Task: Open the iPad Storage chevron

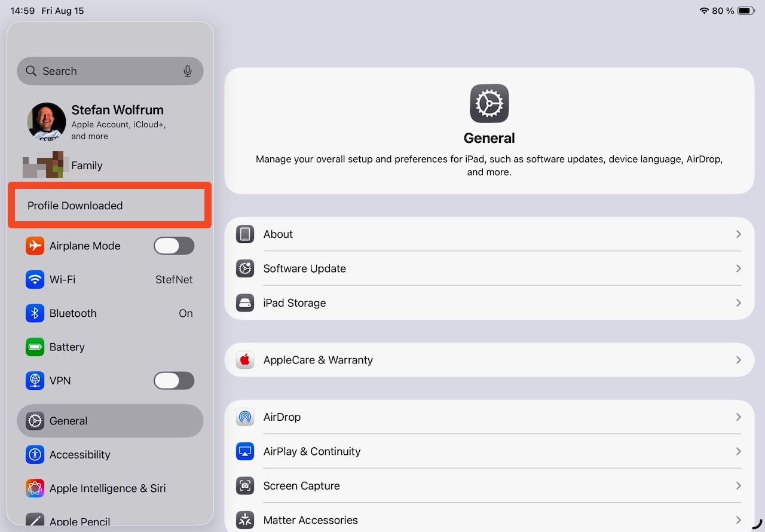Action: click(x=739, y=303)
